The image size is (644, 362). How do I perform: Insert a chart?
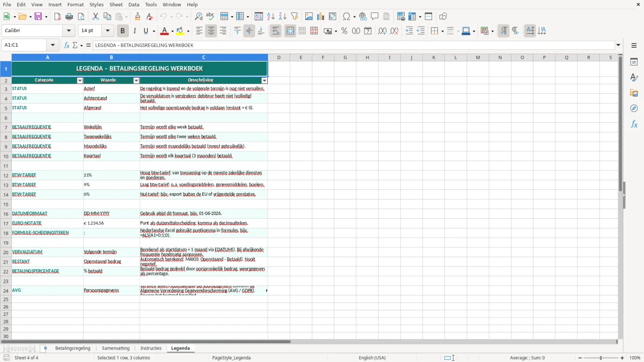coord(320,17)
